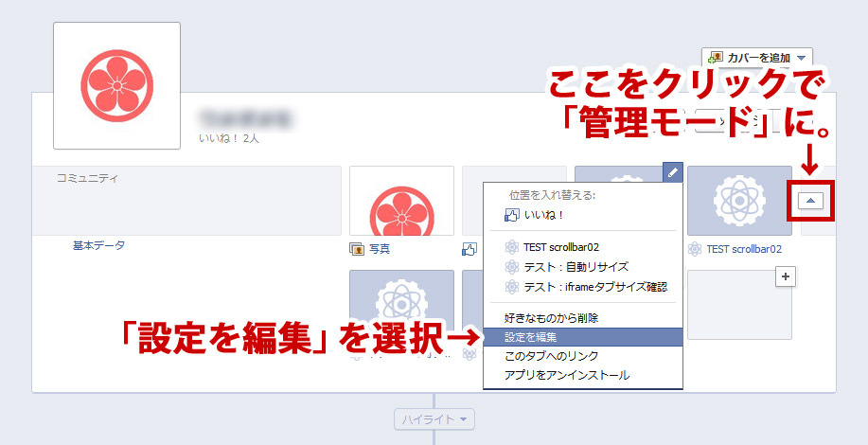The image size is (868, 445).
Task: Click the TEST scrollbar02 atom app tile
Action: 739,201
